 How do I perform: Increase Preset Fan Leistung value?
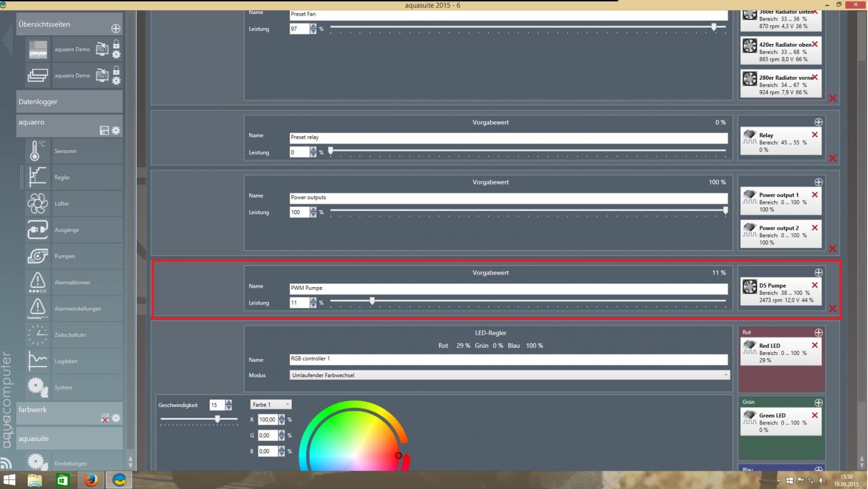313,26
